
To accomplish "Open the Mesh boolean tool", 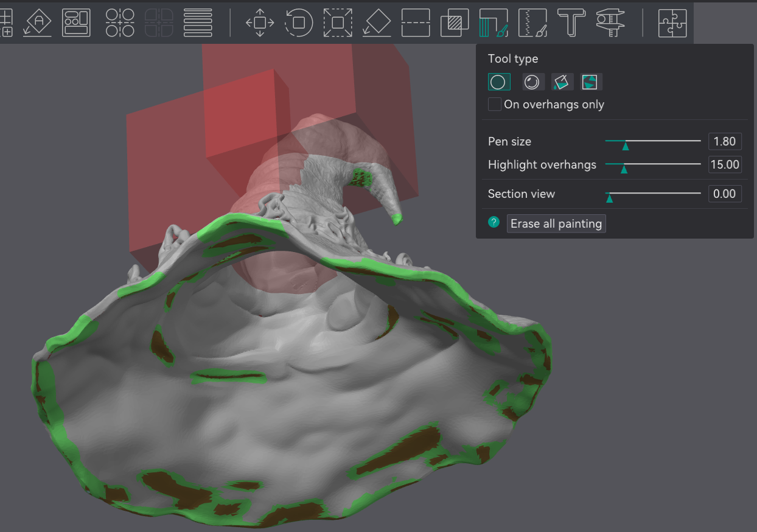I will tap(455, 23).
